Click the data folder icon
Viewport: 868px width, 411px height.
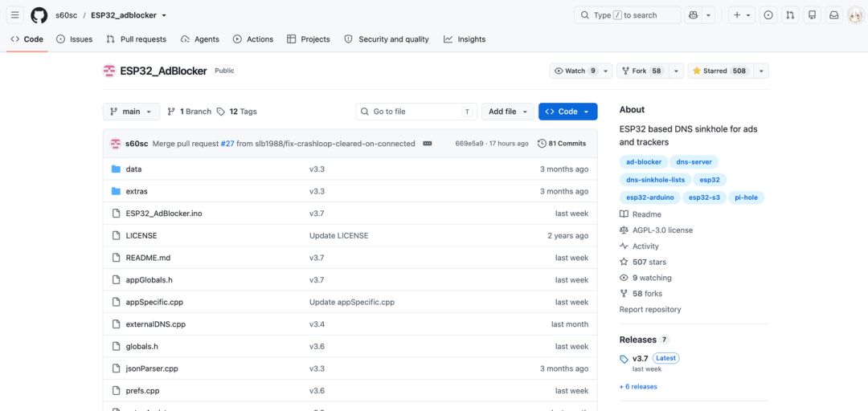pyautogui.click(x=117, y=169)
